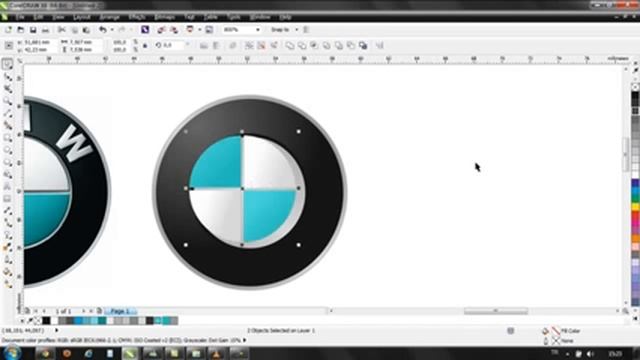Expand the undo history dropdown arrow

(112, 30)
